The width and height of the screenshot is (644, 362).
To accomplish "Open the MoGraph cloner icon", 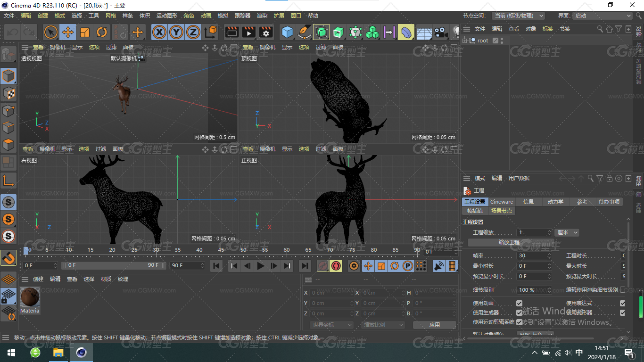I will 372,32.
